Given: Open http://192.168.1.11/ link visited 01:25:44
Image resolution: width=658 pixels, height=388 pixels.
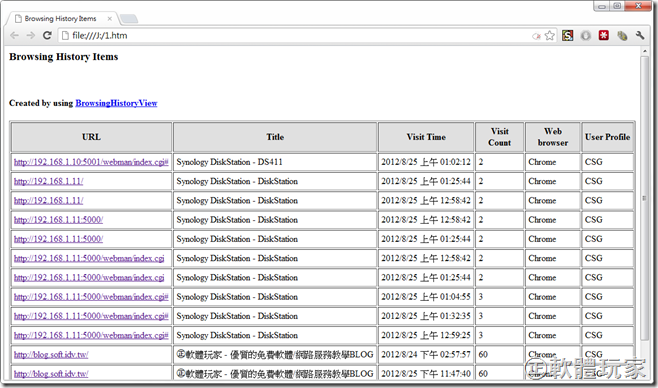Looking at the screenshot, I should (x=49, y=181).
